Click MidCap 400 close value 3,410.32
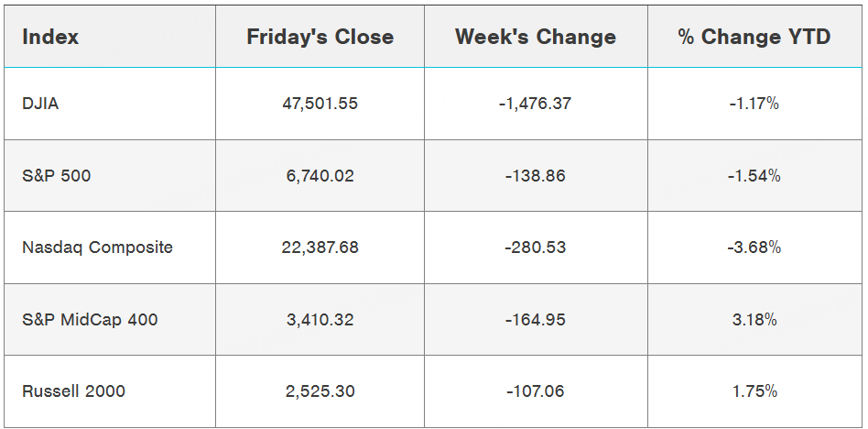This screenshot has width=868, height=429. point(320,320)
